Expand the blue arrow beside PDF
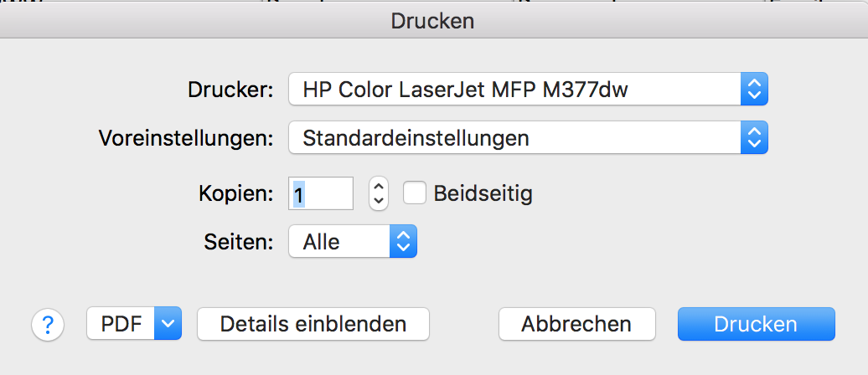Viewport: 868px width, 375px height. (x=168, y=324)
